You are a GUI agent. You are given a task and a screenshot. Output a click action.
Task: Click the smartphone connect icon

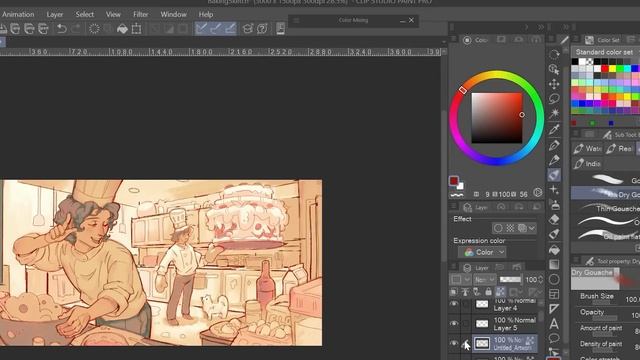click(280, 29)
